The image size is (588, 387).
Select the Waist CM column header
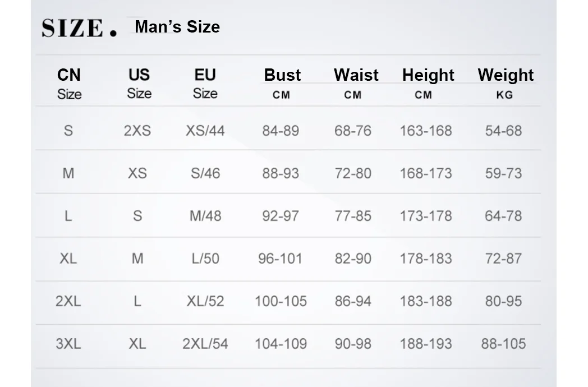click(356, 83)
